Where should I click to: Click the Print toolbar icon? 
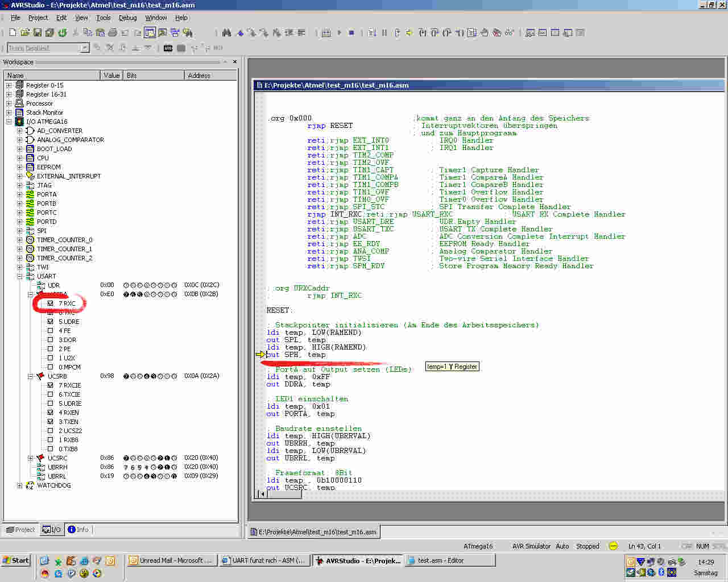pyautogui.click(x=113, y=33)
